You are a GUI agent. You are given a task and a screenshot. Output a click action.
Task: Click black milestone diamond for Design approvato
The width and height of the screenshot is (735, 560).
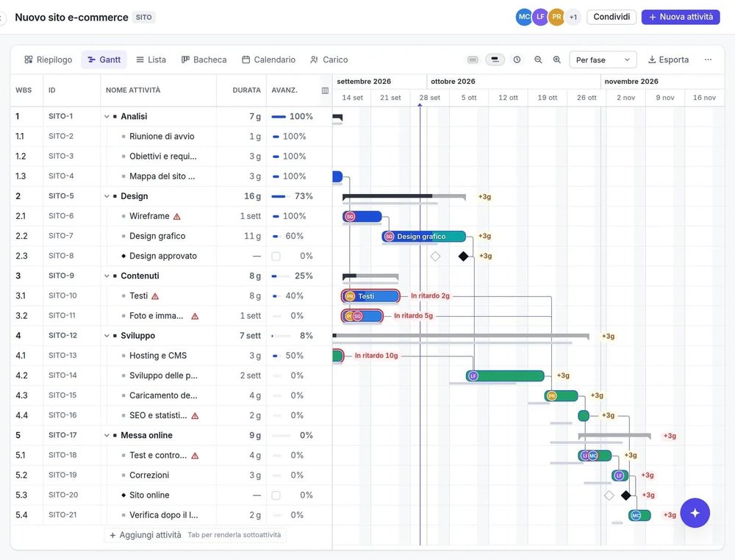tap(463, 256)
